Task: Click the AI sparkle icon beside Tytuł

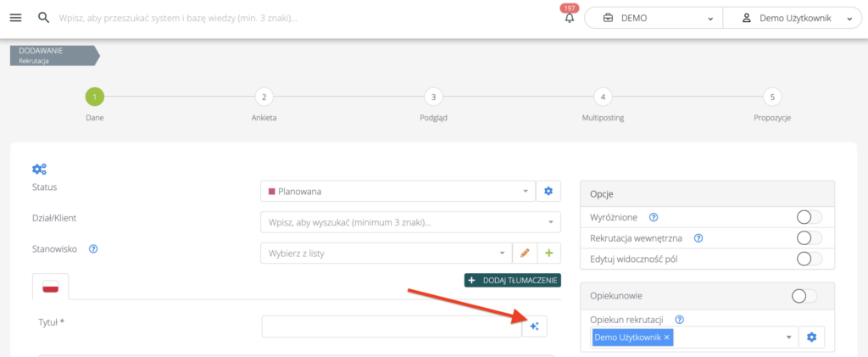Action: [x=535, y=326]
